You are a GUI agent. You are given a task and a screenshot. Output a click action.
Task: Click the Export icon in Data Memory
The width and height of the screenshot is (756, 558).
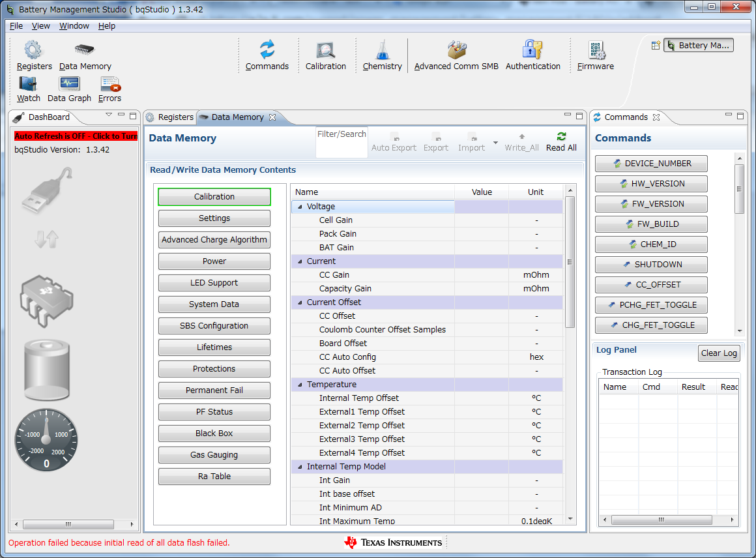(437, 137)
